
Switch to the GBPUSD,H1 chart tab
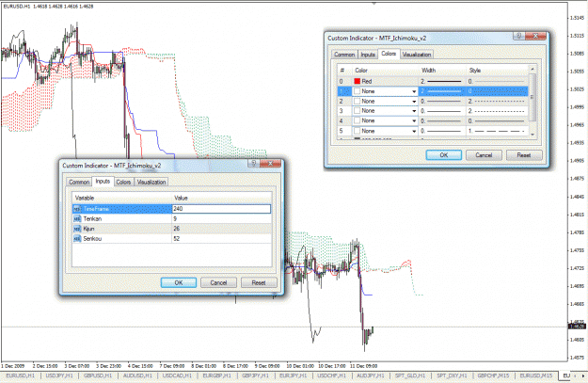click(x=98, y=375)
